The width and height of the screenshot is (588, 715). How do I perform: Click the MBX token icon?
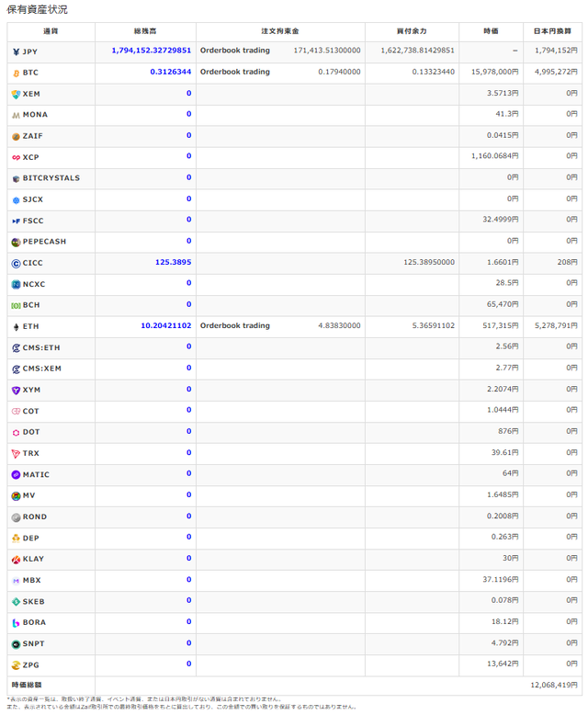(16, 581)
